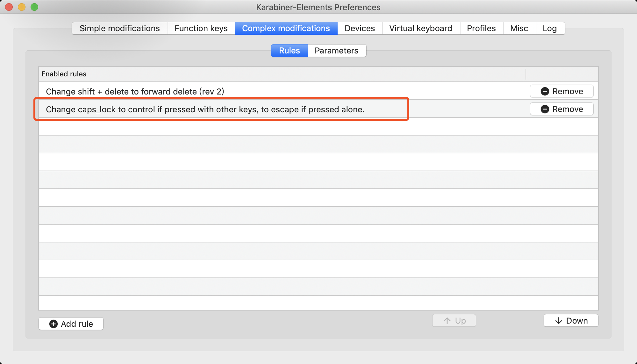Open the Misc tab

519,28
